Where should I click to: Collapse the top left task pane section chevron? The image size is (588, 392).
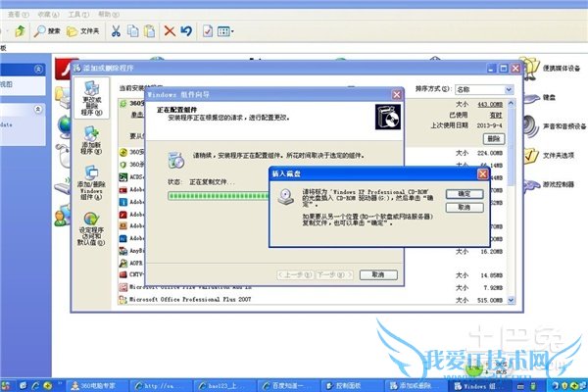38,69
